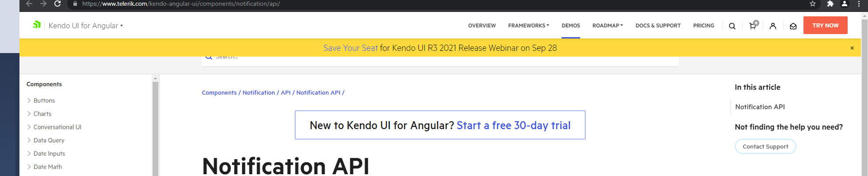This screenshot has width=868, height=176.
Task: Click the Try Now button
Action: (x=826, y=25)
